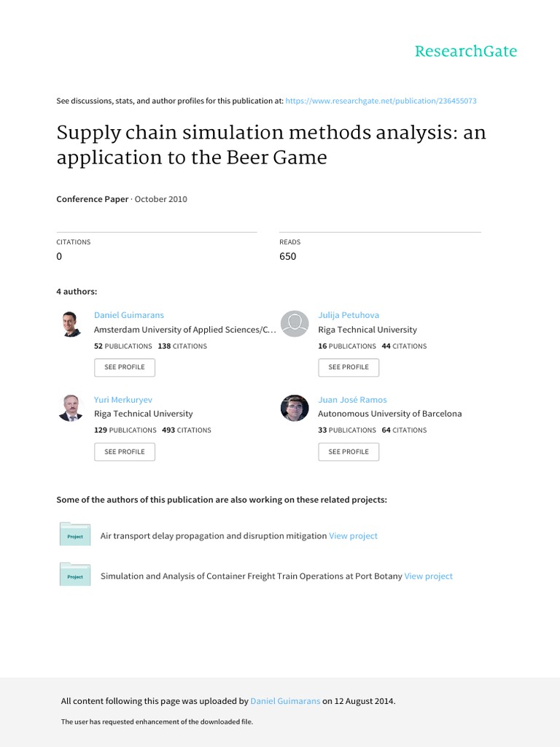
Task: Open Juan José Ramos author name link
Action: point(352,400)
